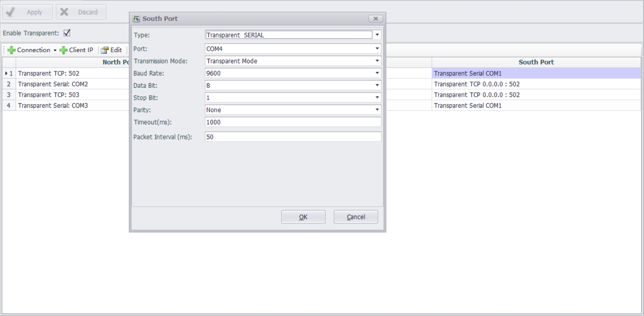Expand the Port COM4 dropdown
Screen dimensions: 644x316
(377, 49)
